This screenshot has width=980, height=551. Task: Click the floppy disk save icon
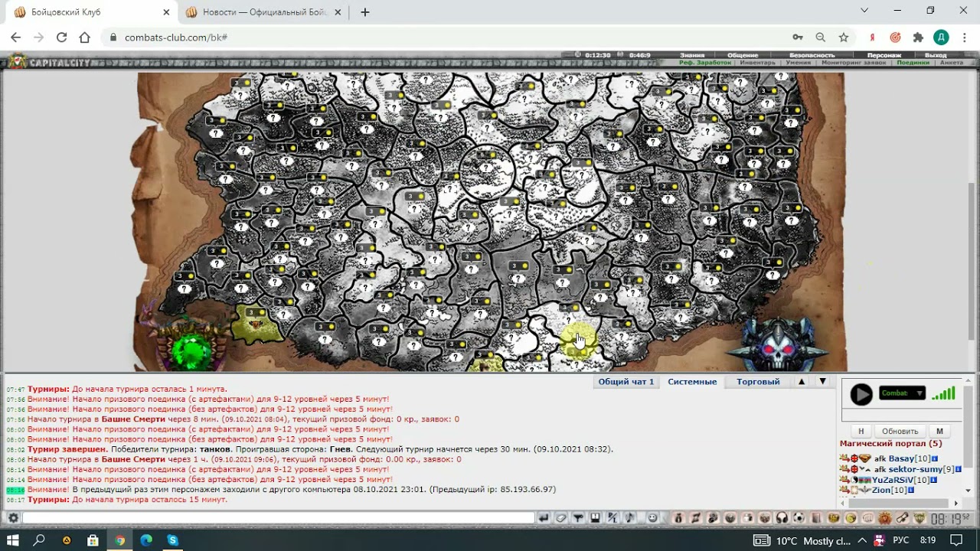(596, 518)
